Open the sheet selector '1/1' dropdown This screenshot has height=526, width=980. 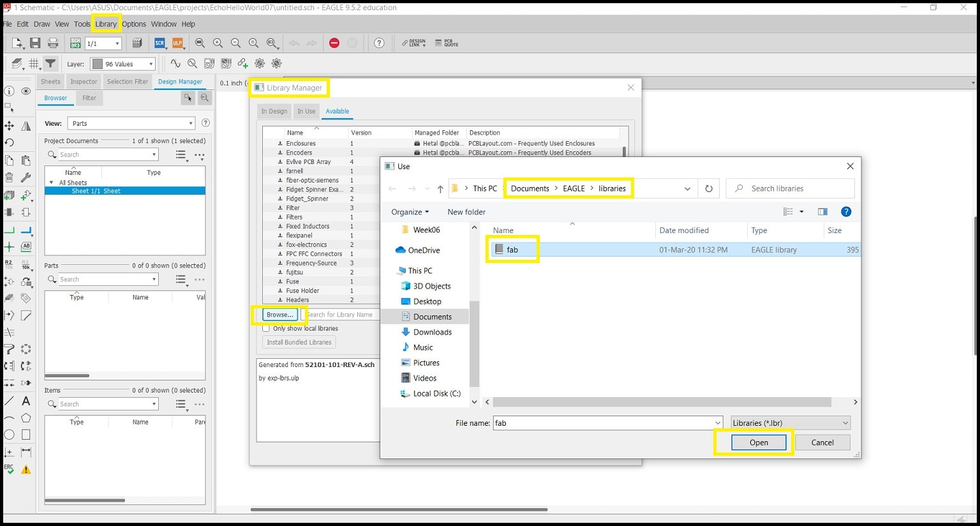coord(103,43)
